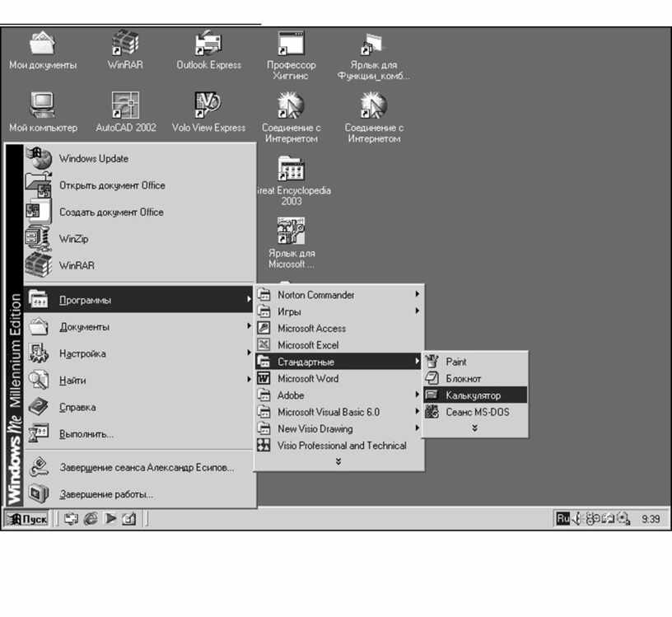
Task: Launch Microsoft Word from Programs
Action: [x=338, y=378]
